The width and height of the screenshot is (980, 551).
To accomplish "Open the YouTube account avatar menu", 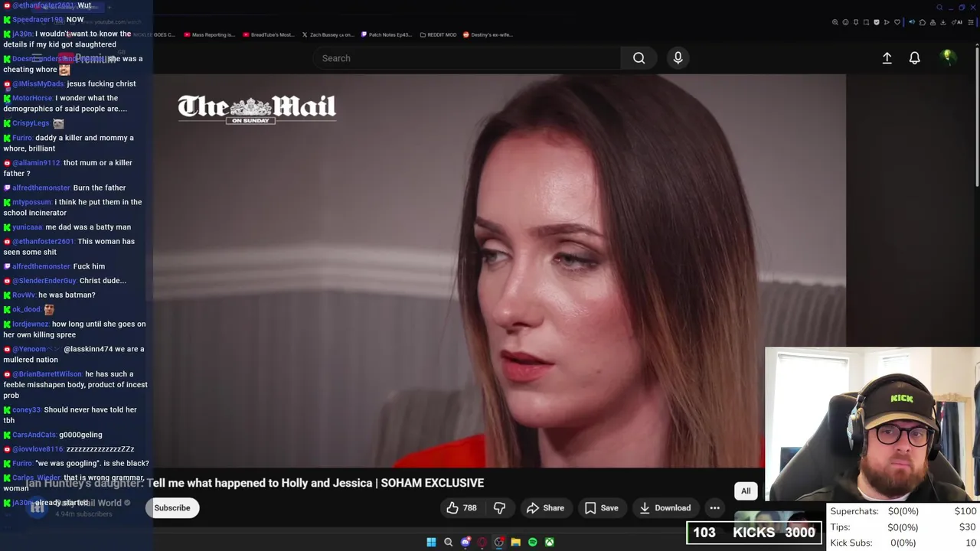I will coord(947,57).
